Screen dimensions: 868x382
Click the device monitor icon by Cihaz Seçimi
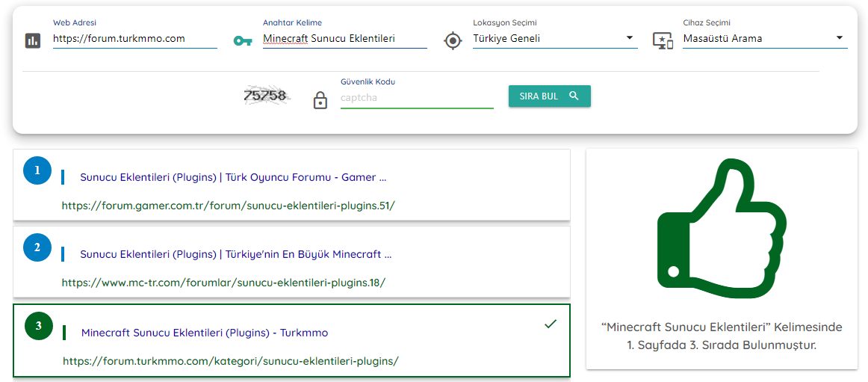[663, 41]
